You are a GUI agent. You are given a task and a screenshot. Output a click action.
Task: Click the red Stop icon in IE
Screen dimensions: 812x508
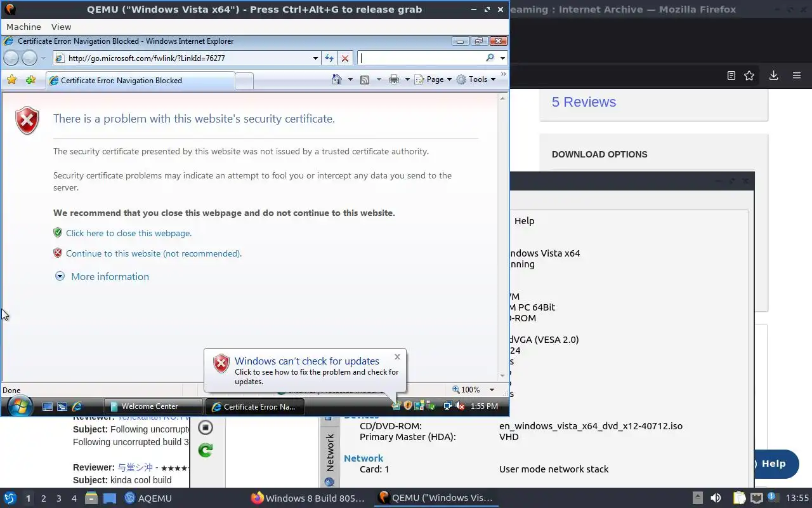pyautogui.click(x=345, y=58)
